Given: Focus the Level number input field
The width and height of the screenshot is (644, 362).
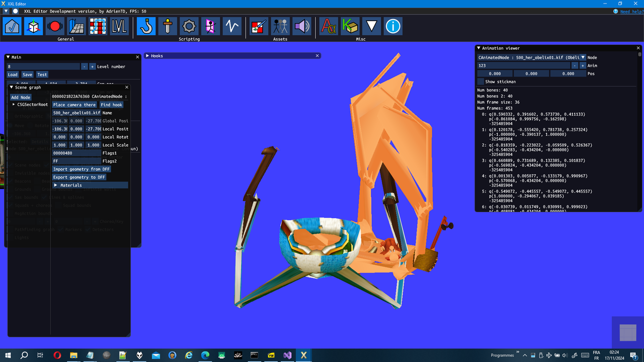Looking at the screenshot, I should coord(43,66).
